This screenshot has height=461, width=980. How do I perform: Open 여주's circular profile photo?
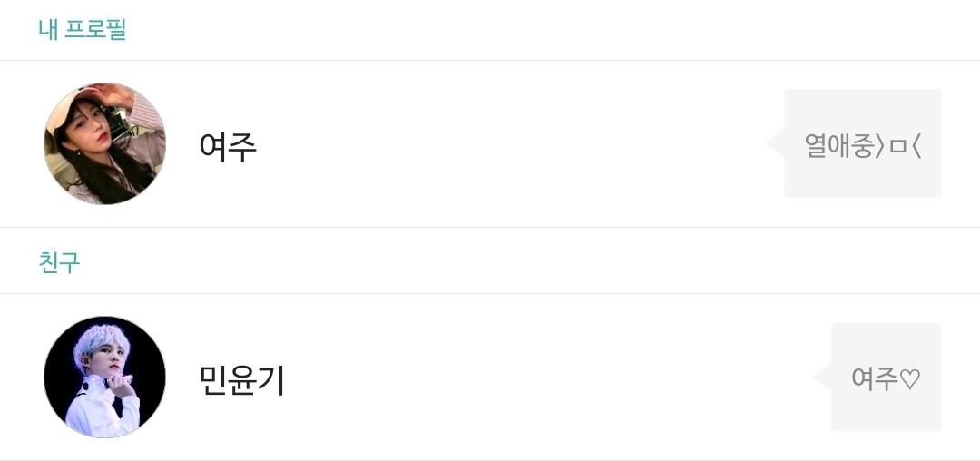click(x=104, y=143)
